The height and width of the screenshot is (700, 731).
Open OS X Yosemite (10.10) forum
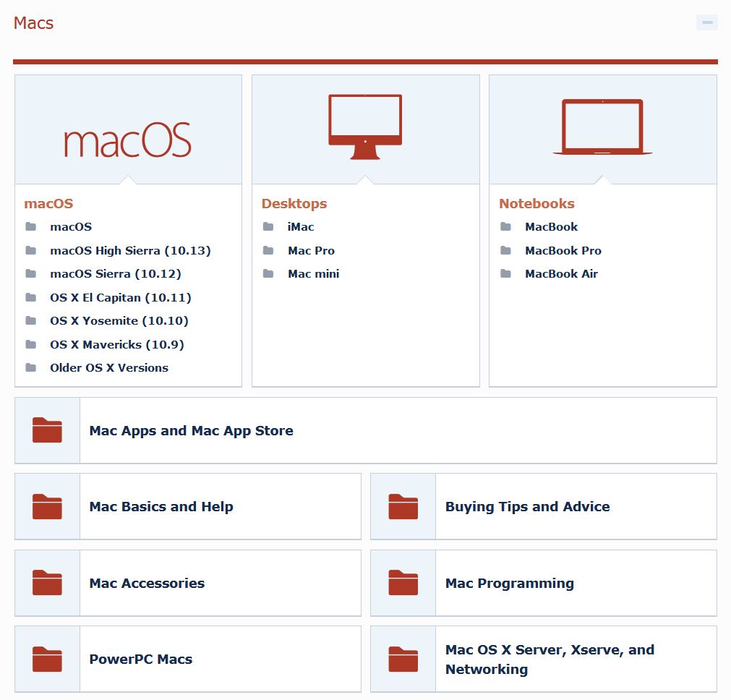pos(119,321)
